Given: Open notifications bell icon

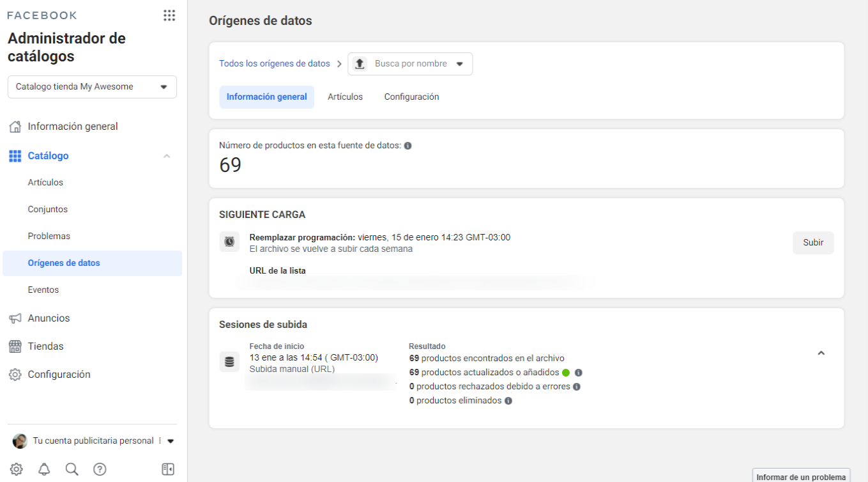Looking at the screenshot, I should pyautogui.click(x=44, y=469).
